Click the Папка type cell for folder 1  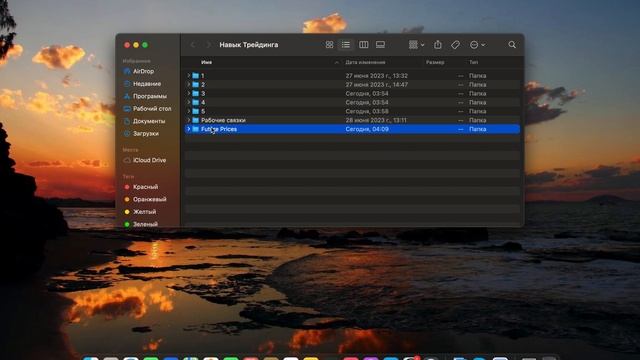click(x=478, y=76)
